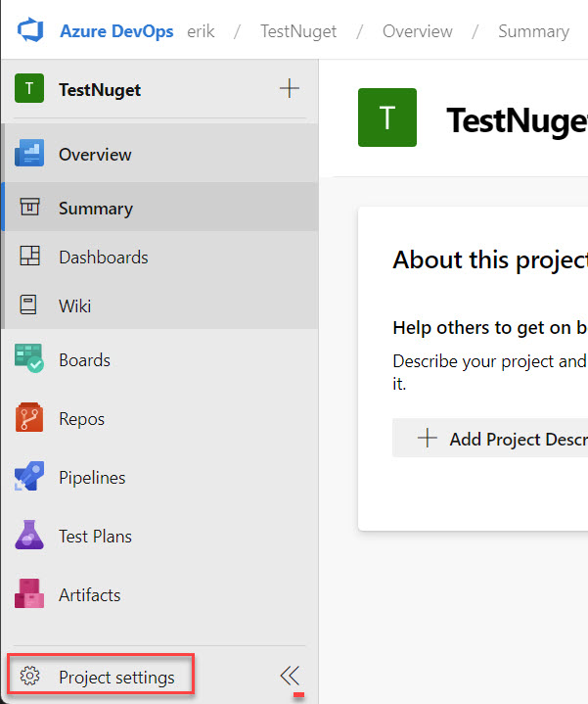
Task: Click the Overview hub icon
Action: (x=29, y=153)
